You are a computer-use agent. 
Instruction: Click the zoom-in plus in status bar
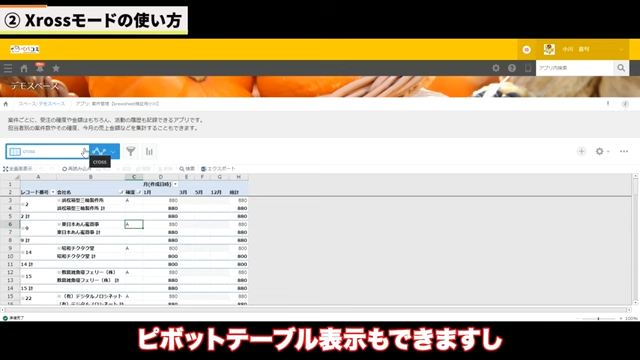coord(620,318)
